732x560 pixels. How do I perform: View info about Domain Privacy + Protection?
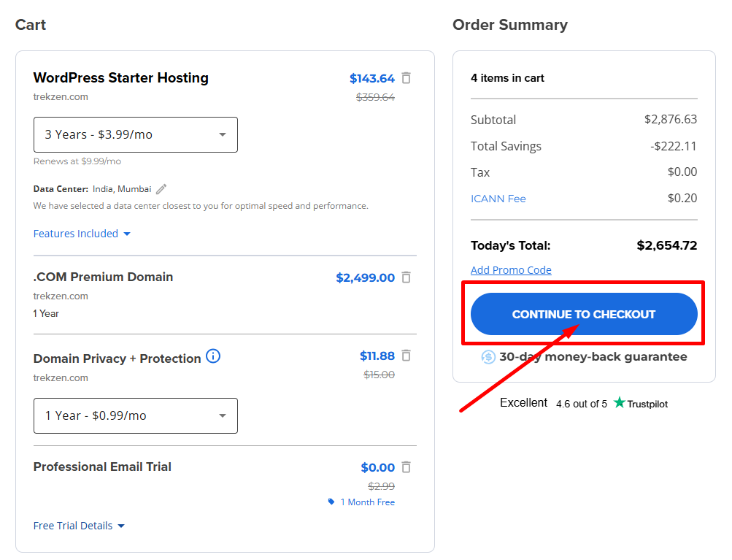point(212,357)
